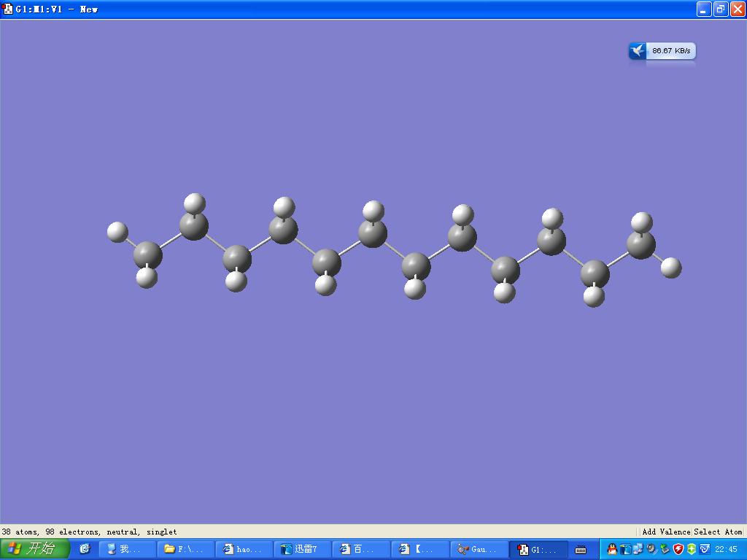Open the QQ penguin tray icon

coord(612,549)
